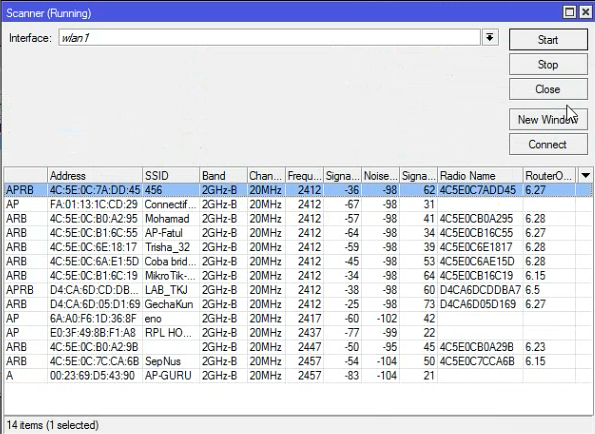Select radio name 4C5E0CB0A29B
This screenshot has height=434, width=595.
(x=476, y=347)
